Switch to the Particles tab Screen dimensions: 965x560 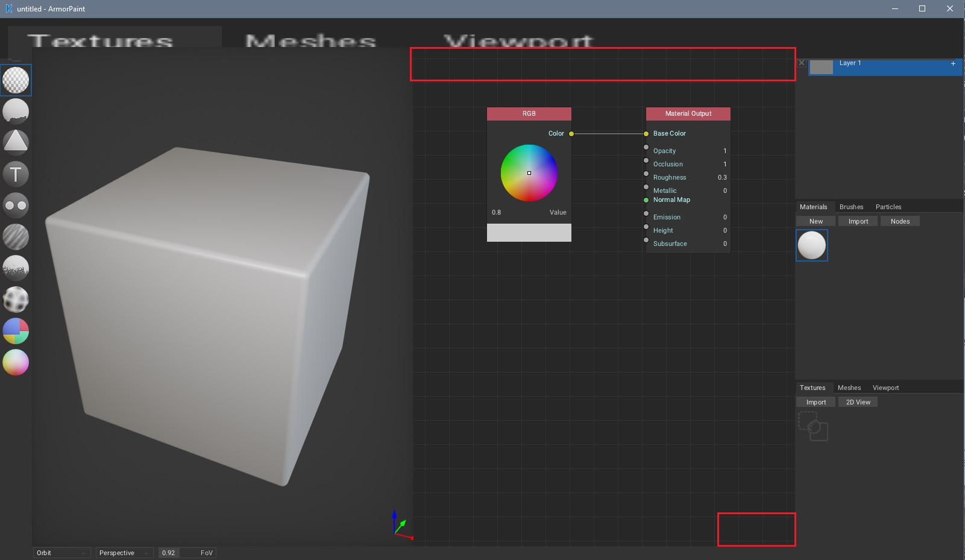(888, 206)
